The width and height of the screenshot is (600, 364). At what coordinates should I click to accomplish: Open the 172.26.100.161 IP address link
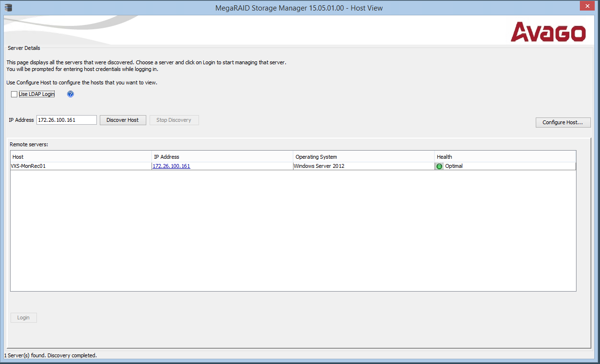click(171, 166)
